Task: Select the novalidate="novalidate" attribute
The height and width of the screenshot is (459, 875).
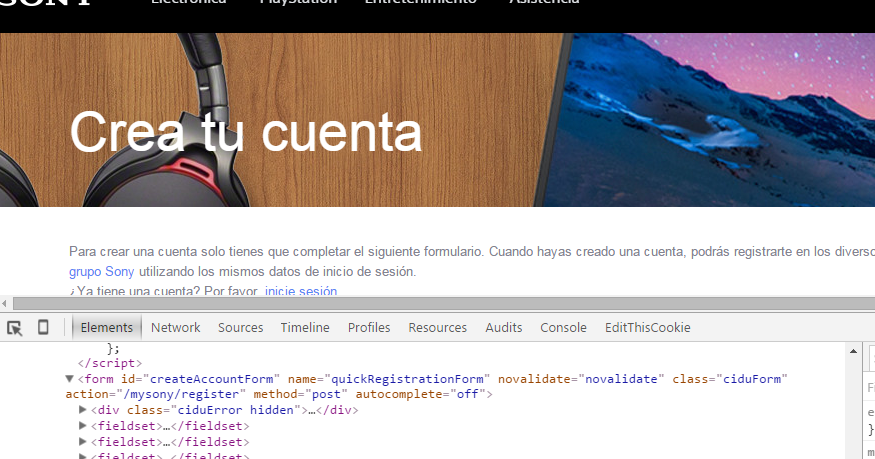Action: (581, 379)
